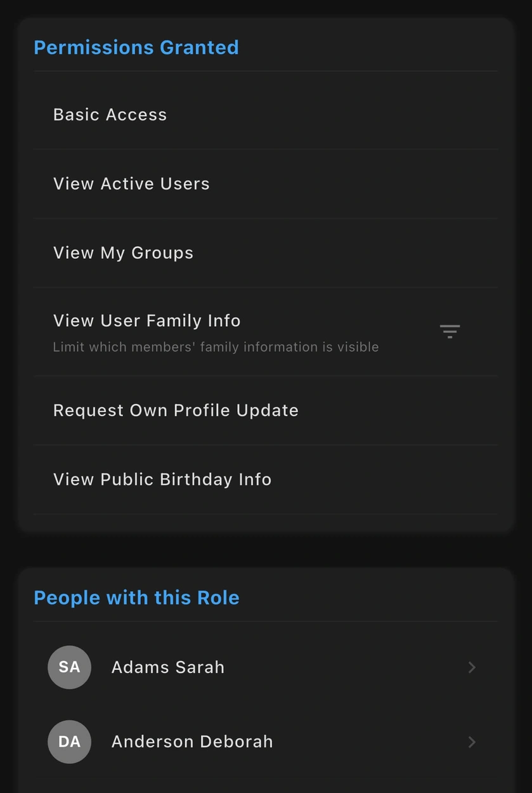The width and height of the screenshot is (532, 793).
Task: Open Anderson Deborah via the right chevron
Action: click(x=472, y=742)
